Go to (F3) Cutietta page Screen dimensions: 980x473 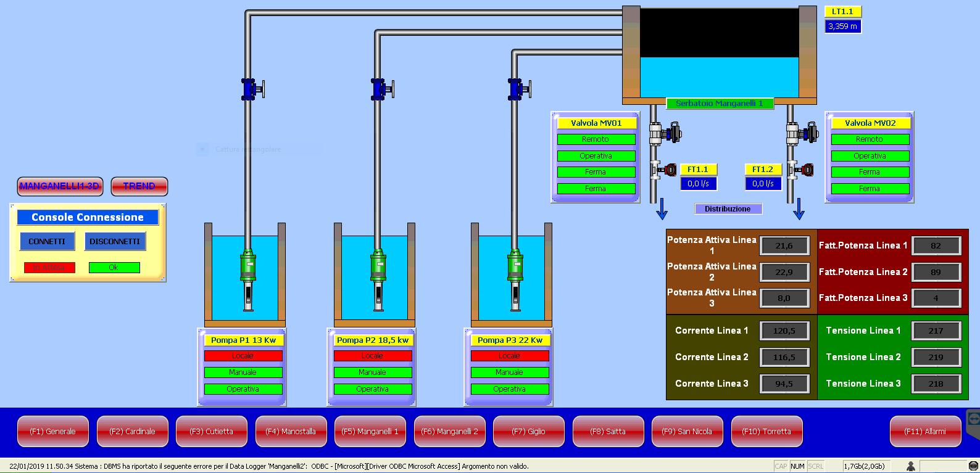pos(212,431)
